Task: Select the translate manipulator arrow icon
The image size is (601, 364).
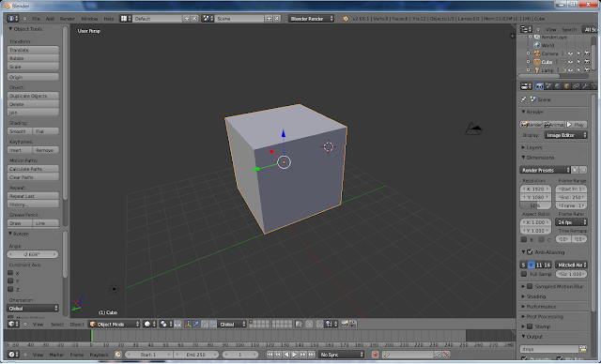Action: point(196,325)
